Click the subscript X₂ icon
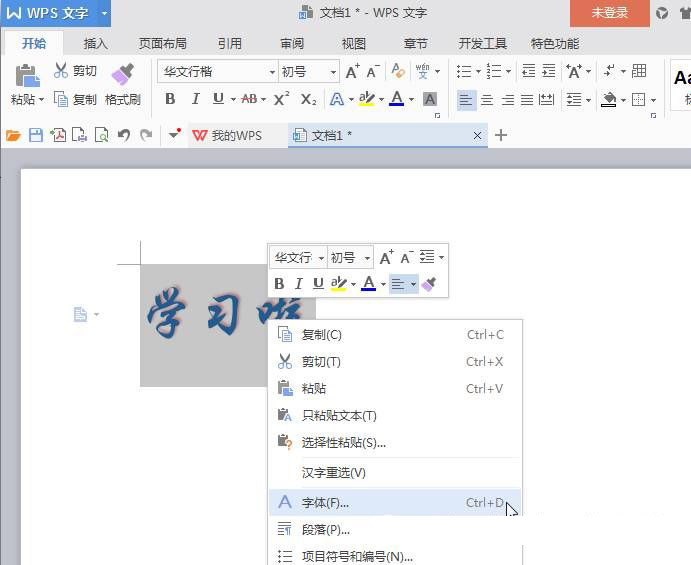Viewport: 691px width, 565px height. coord(308,99)
